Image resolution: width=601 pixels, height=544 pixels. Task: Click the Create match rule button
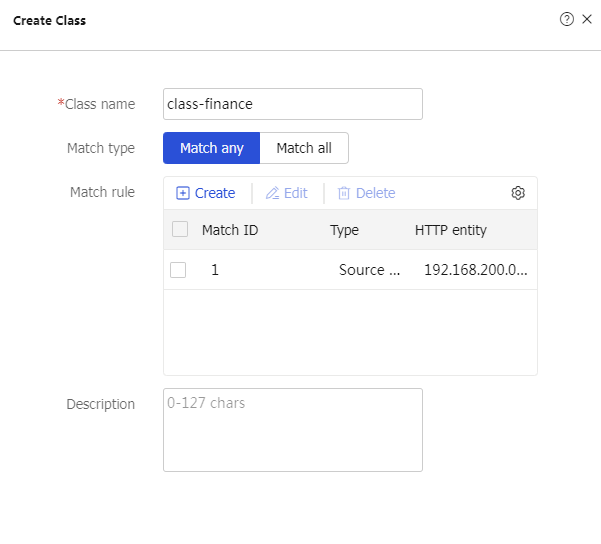point(205,193)
